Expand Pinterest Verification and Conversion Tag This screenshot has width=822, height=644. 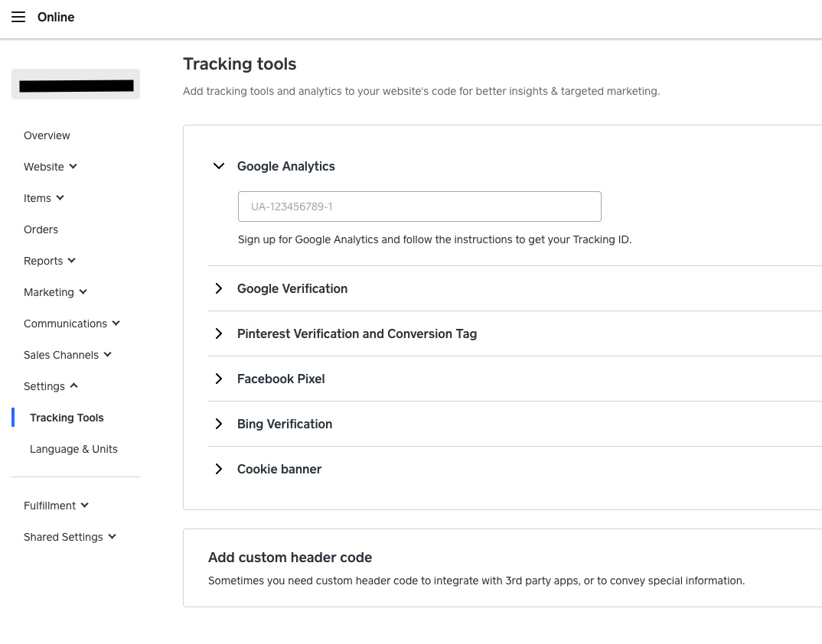pyautogui.click(x=219, y=333)
